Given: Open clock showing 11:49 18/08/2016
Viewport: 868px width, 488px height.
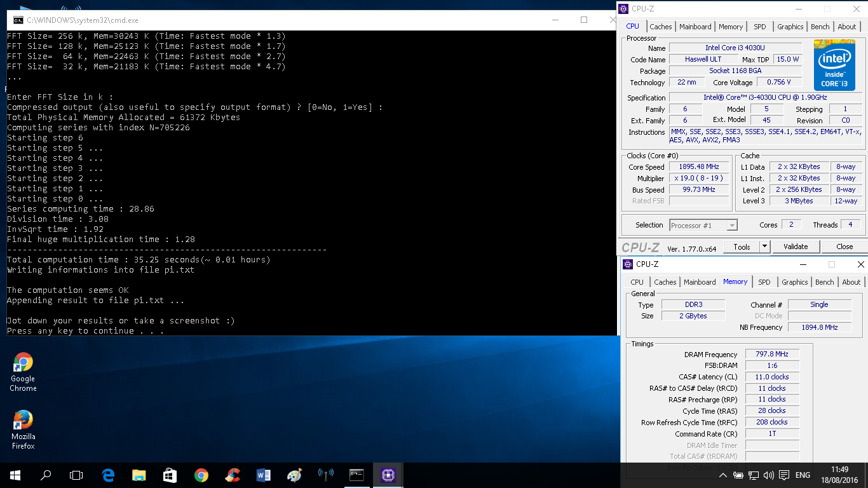Looking at the screenshot, I should coord(839,475).
